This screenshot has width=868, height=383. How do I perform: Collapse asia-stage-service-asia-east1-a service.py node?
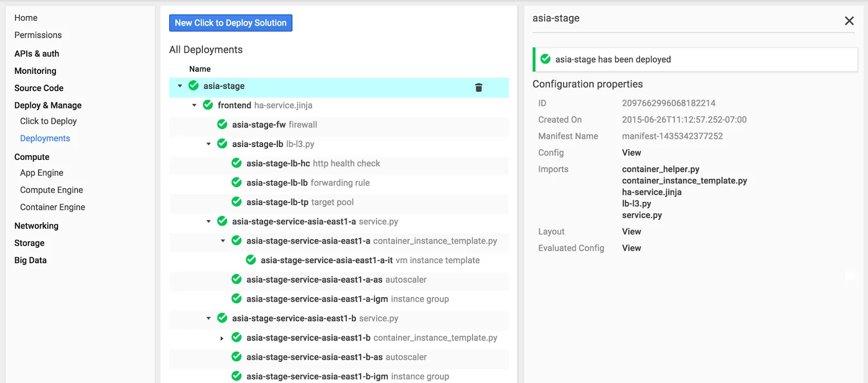(208, 221)
